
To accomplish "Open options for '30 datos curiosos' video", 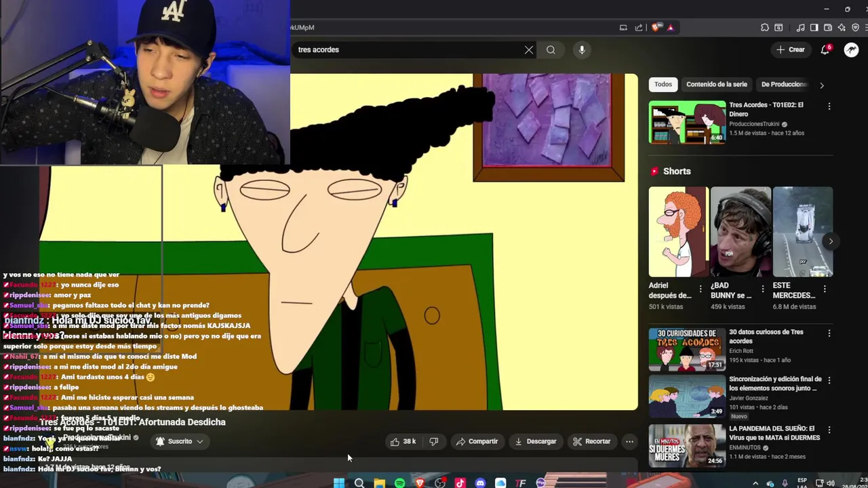I will point(829,333).
